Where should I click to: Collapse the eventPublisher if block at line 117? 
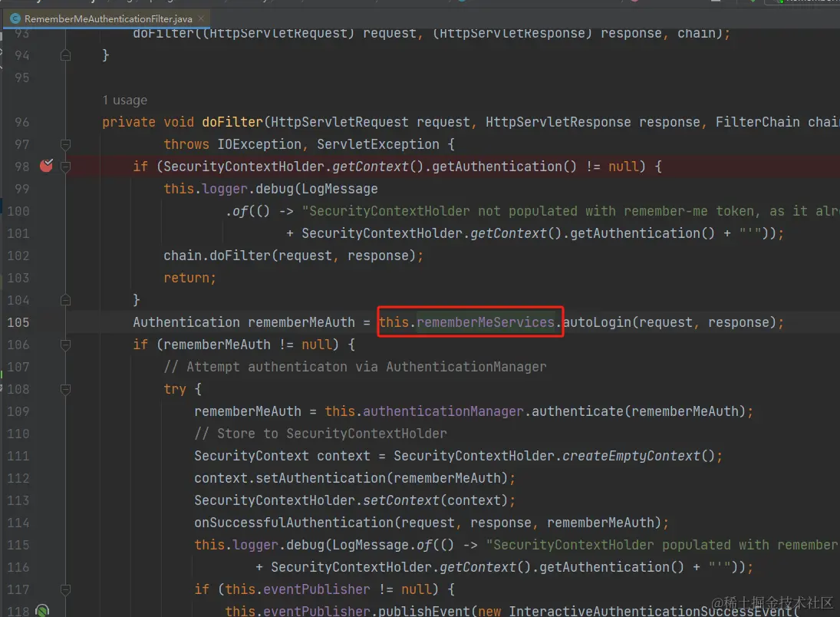point(65,589)
